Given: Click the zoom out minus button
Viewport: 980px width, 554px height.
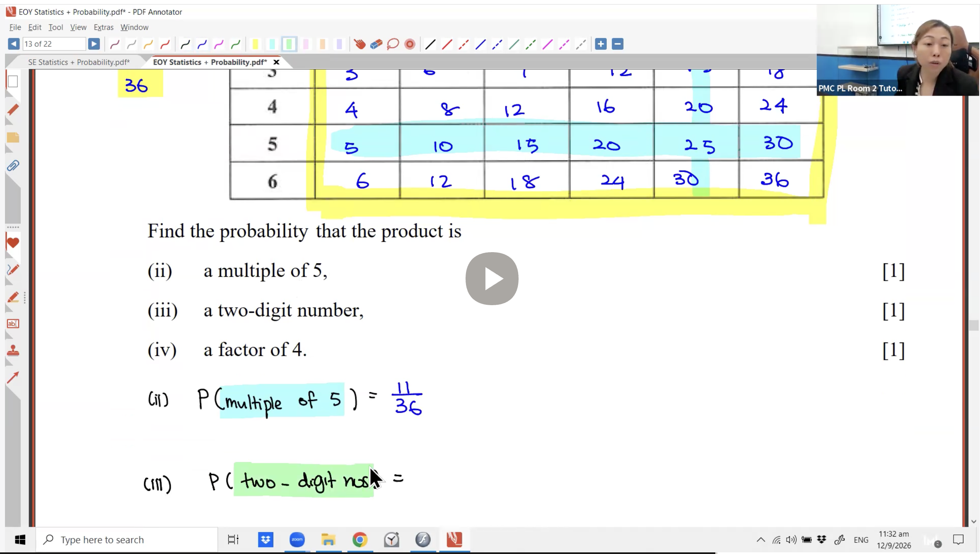Looking at the screenshot, I should point(618,44).
